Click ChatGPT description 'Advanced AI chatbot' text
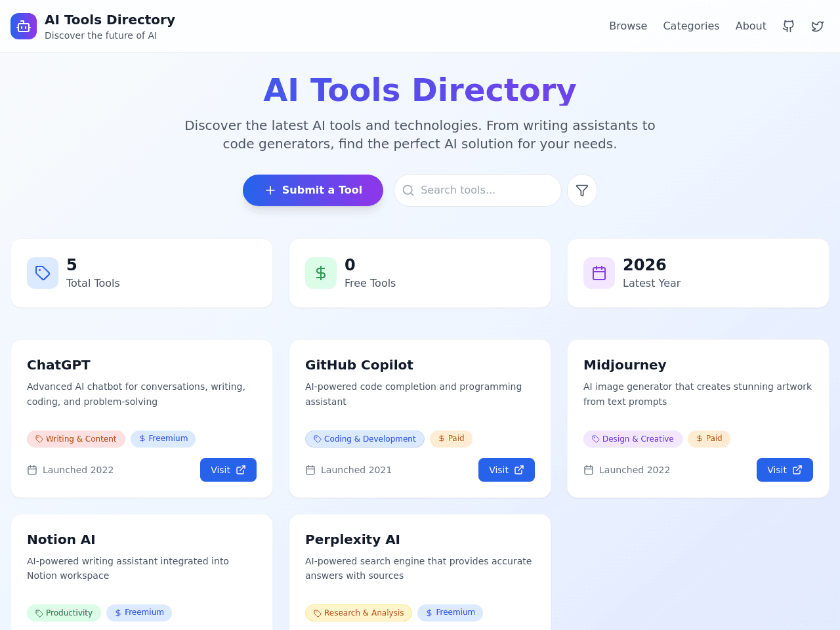This screenshot has height=630, width=840. [x=136, y=394]
